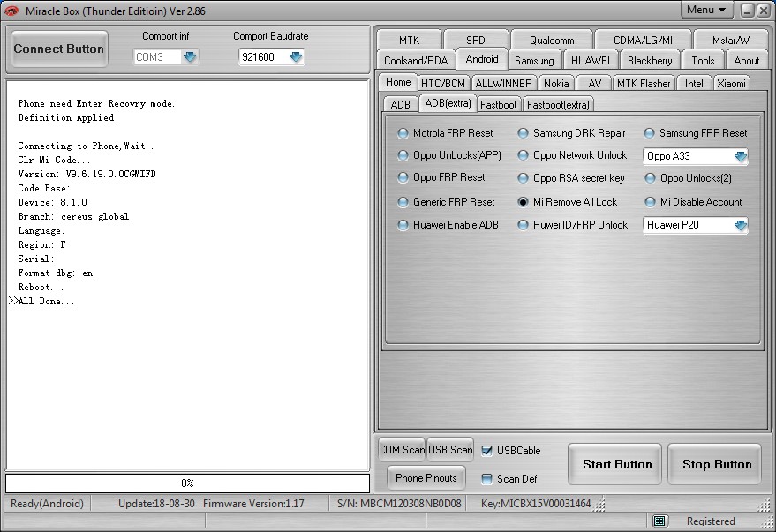
Task: Click the status bar list icon near Registered
Action: [x=659, y=521]
